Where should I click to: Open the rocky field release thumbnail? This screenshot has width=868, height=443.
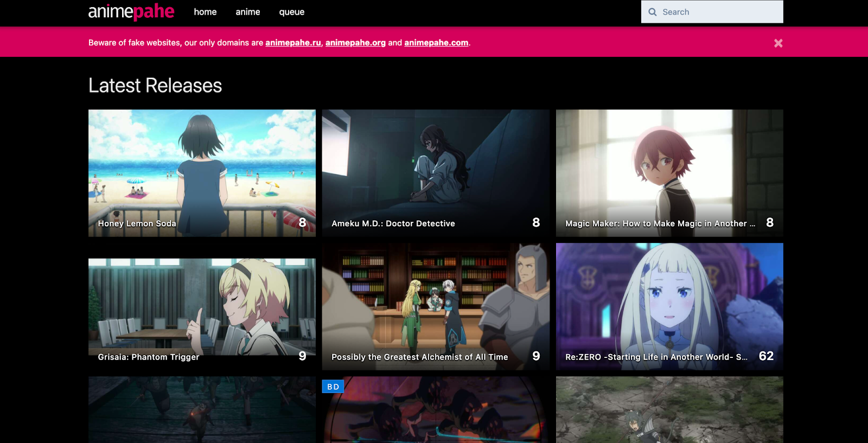tap(669, 410)
